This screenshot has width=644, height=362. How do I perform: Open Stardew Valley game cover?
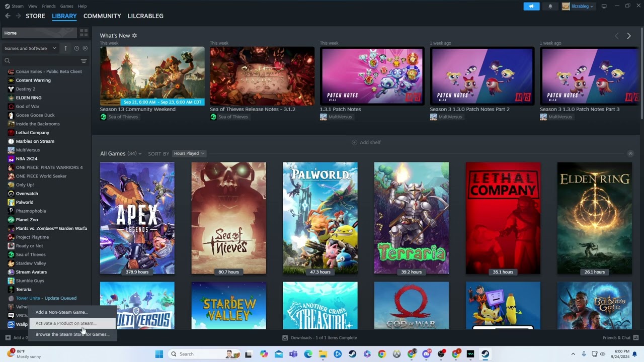click(x=228, y=306)
